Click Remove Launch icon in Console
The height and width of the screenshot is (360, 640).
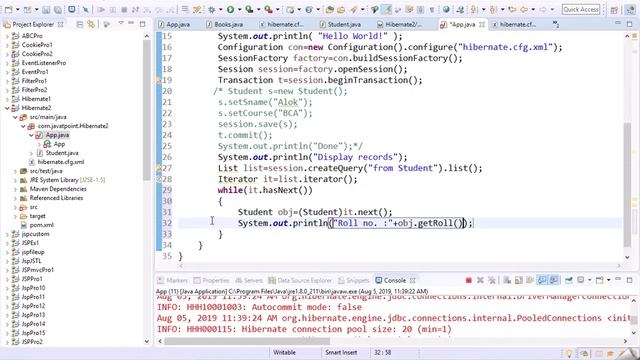pos(480,280)
